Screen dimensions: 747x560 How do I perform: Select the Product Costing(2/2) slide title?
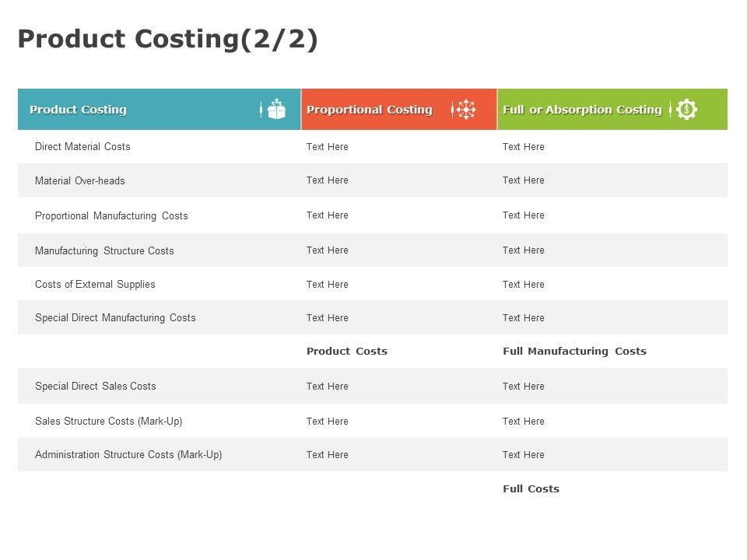tap(168, 39)
